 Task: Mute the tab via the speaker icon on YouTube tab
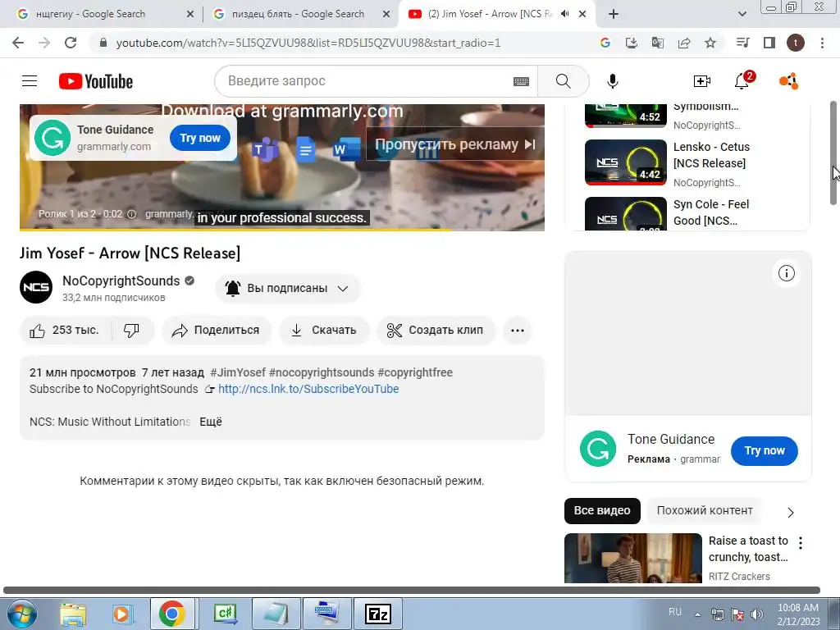(x=564, y=14)
